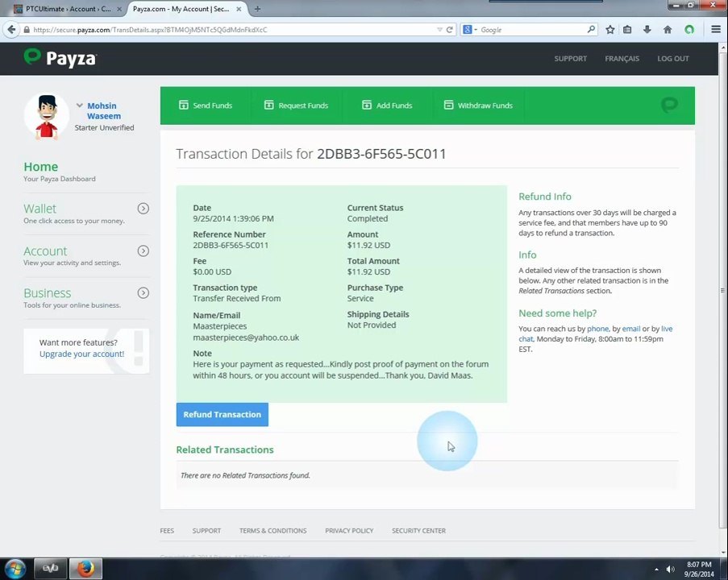Open Request Funds menu item

(296, 106)
